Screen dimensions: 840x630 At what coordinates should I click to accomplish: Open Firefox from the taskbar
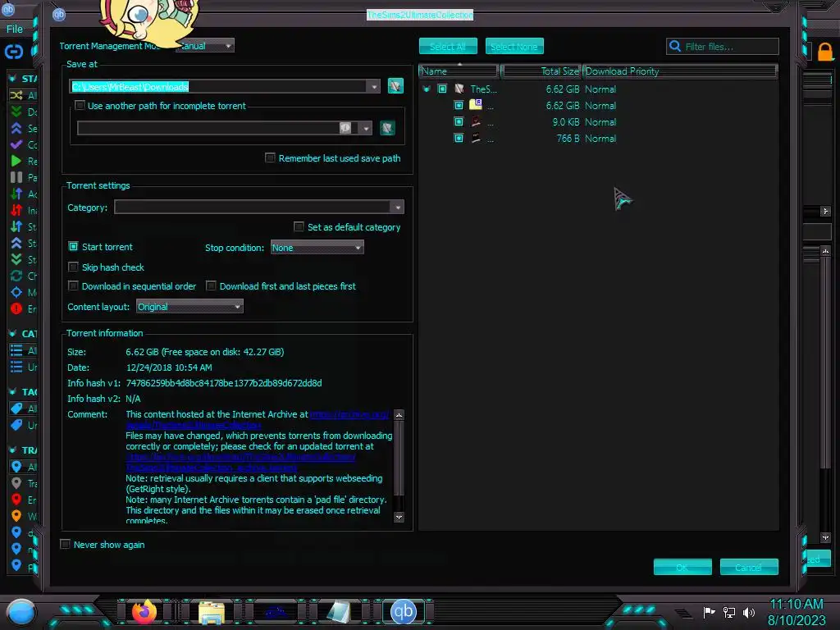click(x=144, y=612)
